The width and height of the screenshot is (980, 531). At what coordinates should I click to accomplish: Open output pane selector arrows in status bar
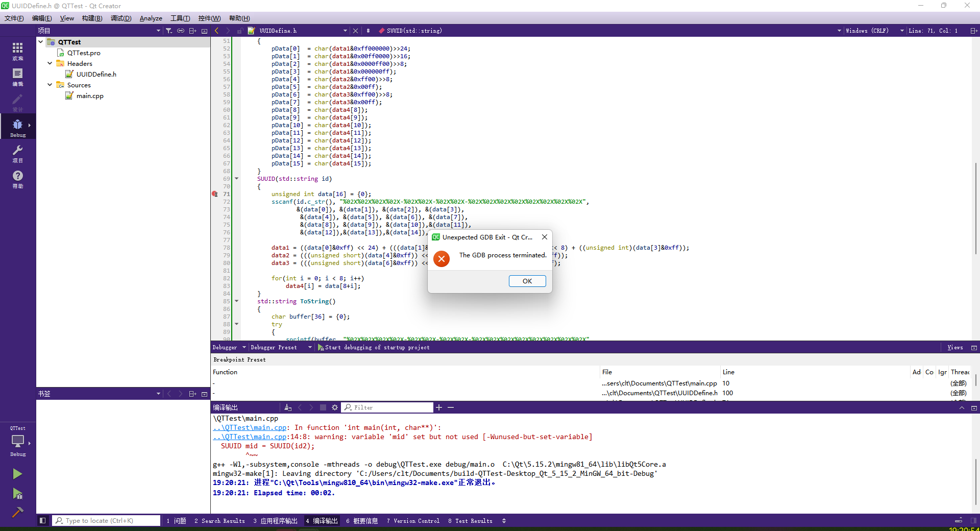504,521
